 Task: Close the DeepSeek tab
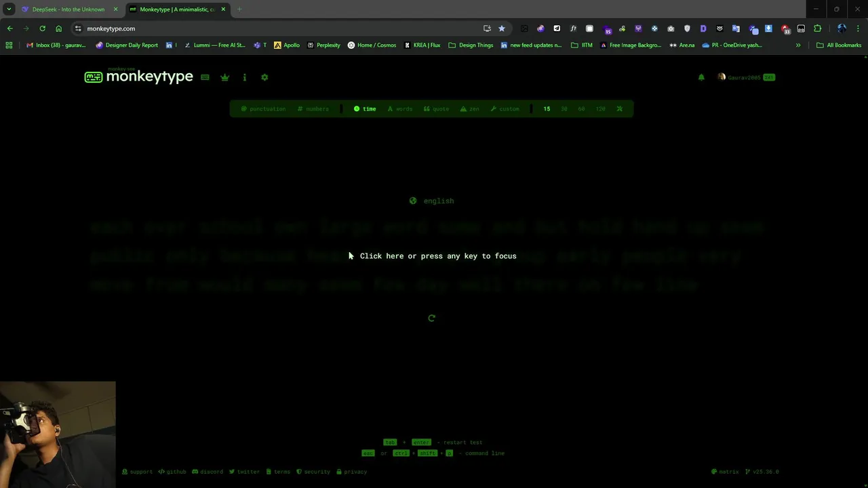pos(115,9)
